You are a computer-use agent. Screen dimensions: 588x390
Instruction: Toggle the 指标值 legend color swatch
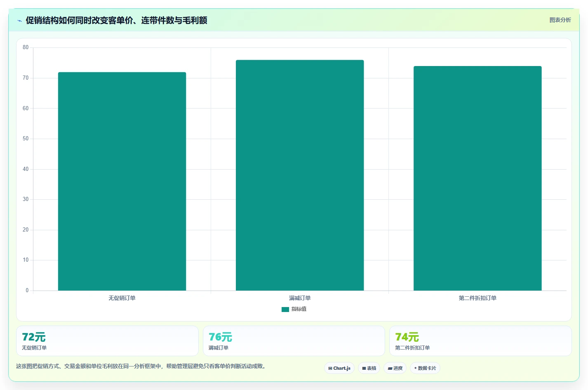pos(285,309)
